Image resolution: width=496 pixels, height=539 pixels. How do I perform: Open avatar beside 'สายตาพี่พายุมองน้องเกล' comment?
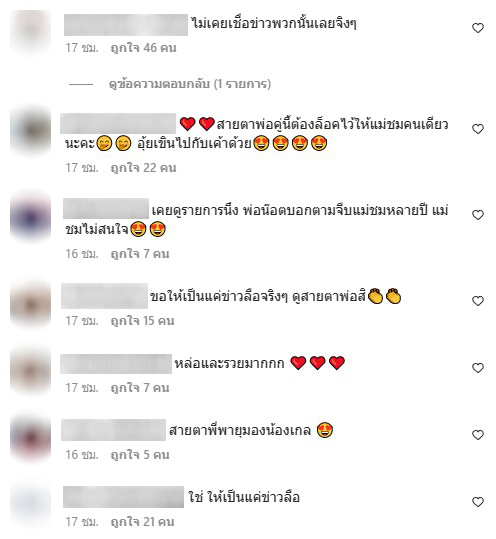point(31,438)
